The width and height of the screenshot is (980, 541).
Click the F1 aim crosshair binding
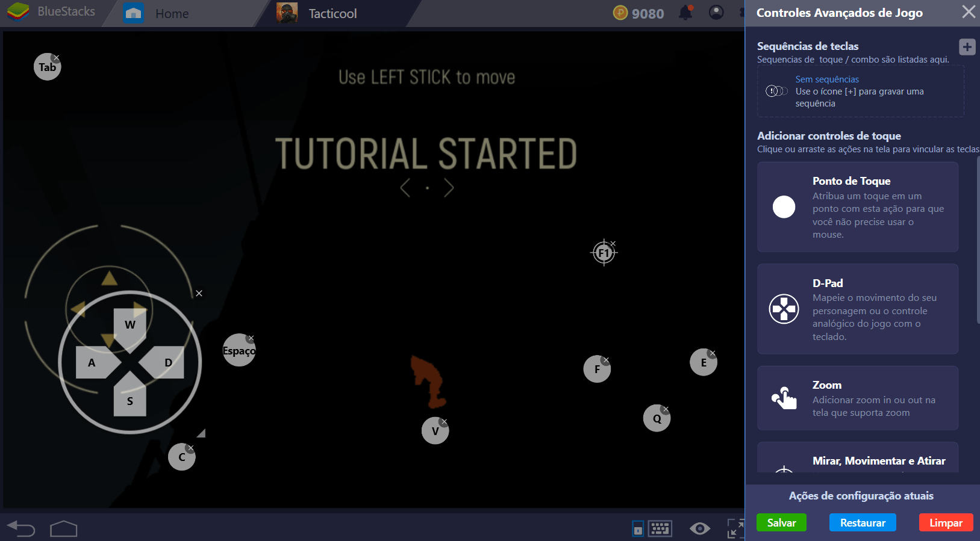click(x=604, y=253)
